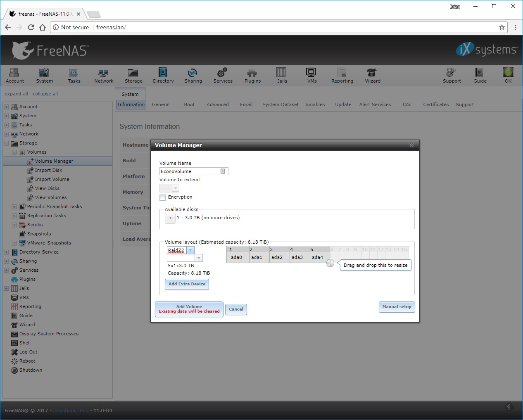The image size is (523, 420).
Task: Open the System Dataset tab
Action: [280, 104]
